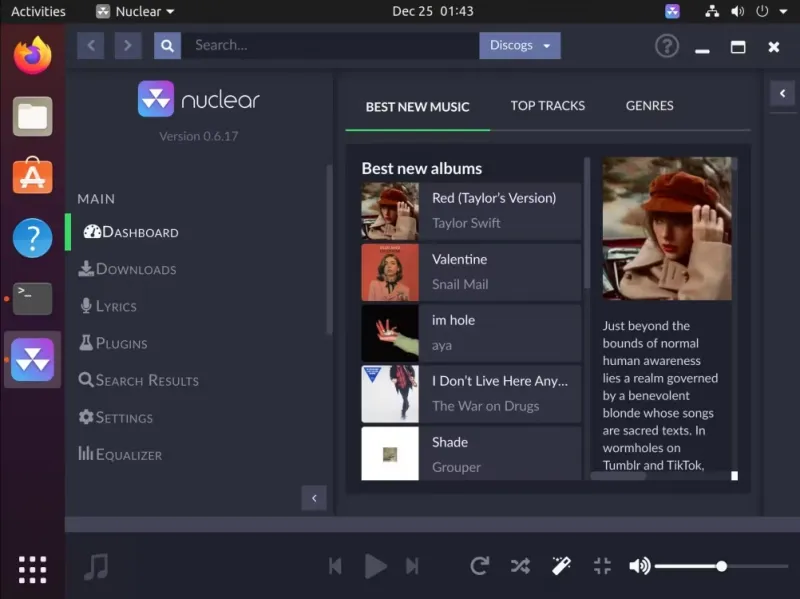
Task: Click the seek progress bar
Action: pos(432,524)
